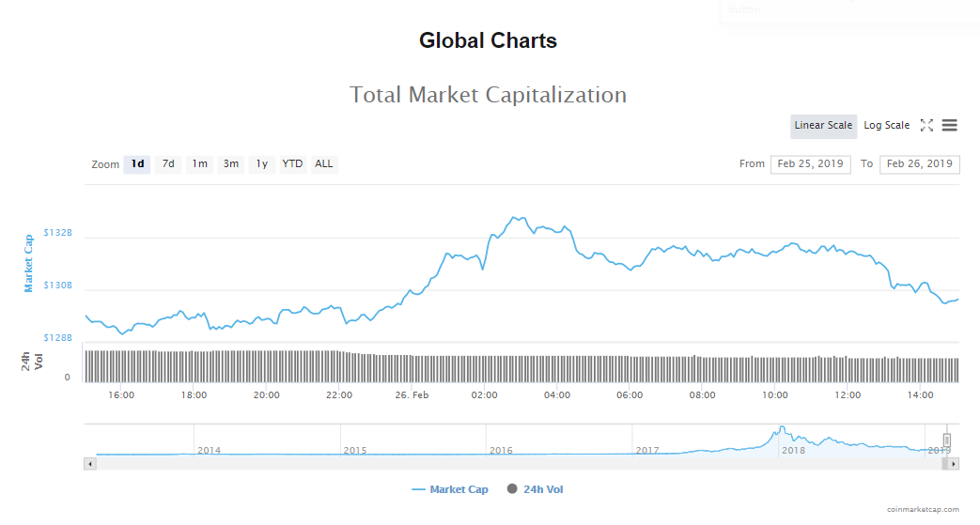Switch to Linear Scale
The image size is (980, 525).
click(823, 126)
